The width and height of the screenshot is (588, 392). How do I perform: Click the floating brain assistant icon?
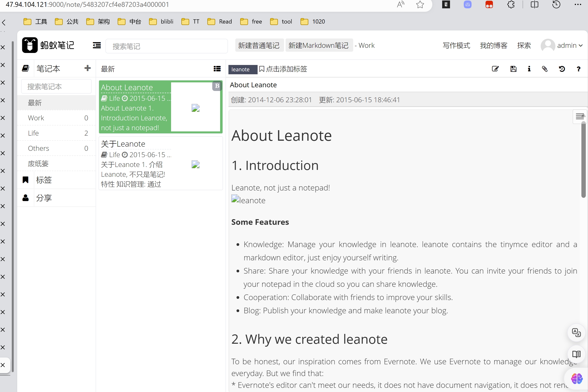[577, 379]
